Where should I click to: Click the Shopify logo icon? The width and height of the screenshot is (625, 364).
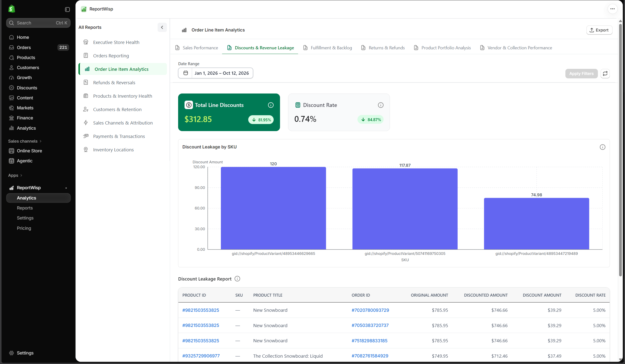[12, 9]
